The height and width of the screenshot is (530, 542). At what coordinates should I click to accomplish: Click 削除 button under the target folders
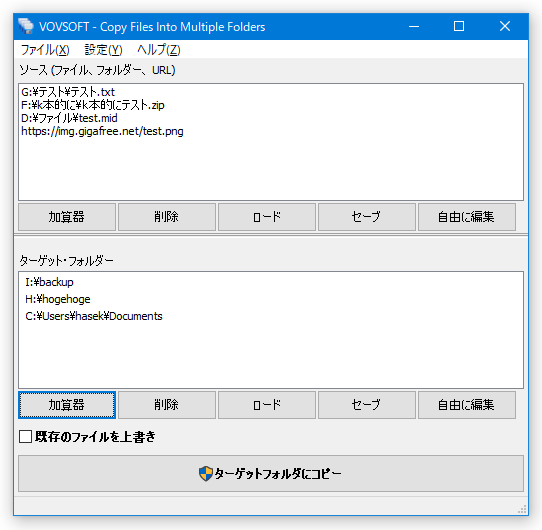pyautogui.click(x=167, y=405)
